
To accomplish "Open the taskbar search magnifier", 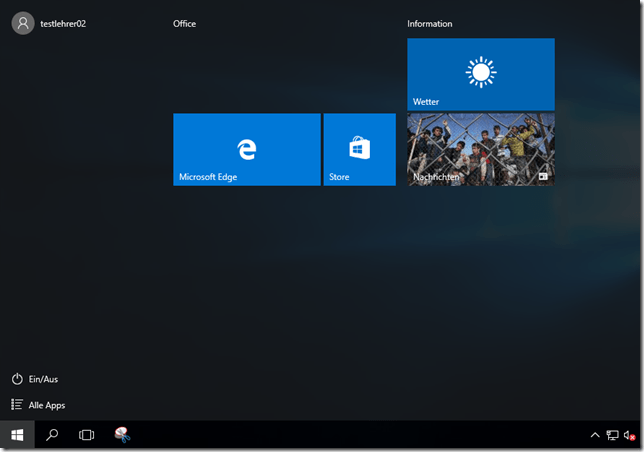I will (x=52, y=435).
